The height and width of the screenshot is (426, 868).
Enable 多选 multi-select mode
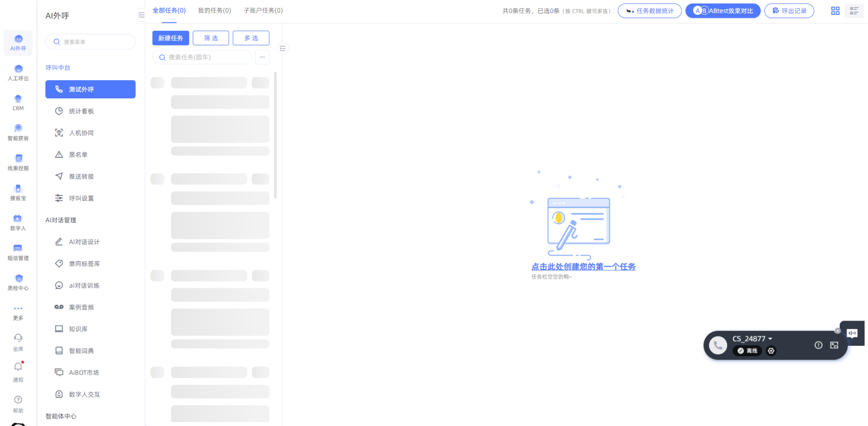[x=251, y=38]
